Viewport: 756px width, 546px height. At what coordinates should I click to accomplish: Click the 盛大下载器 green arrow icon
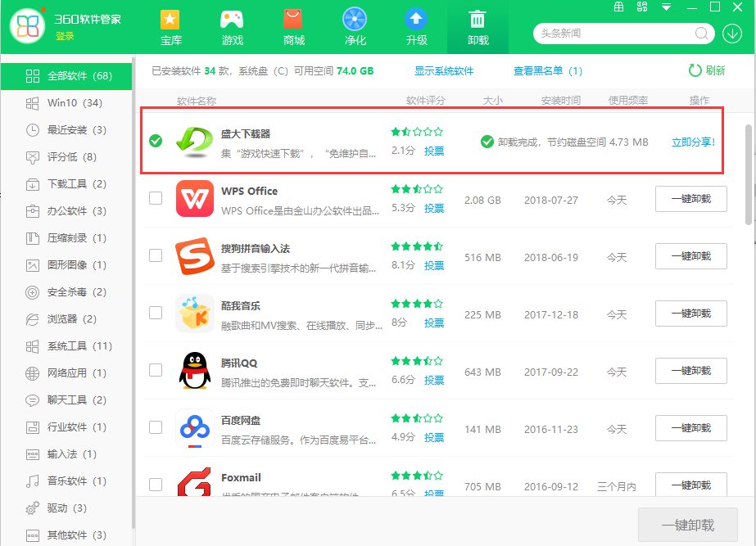pyautogui.click(x=195, y=141)
